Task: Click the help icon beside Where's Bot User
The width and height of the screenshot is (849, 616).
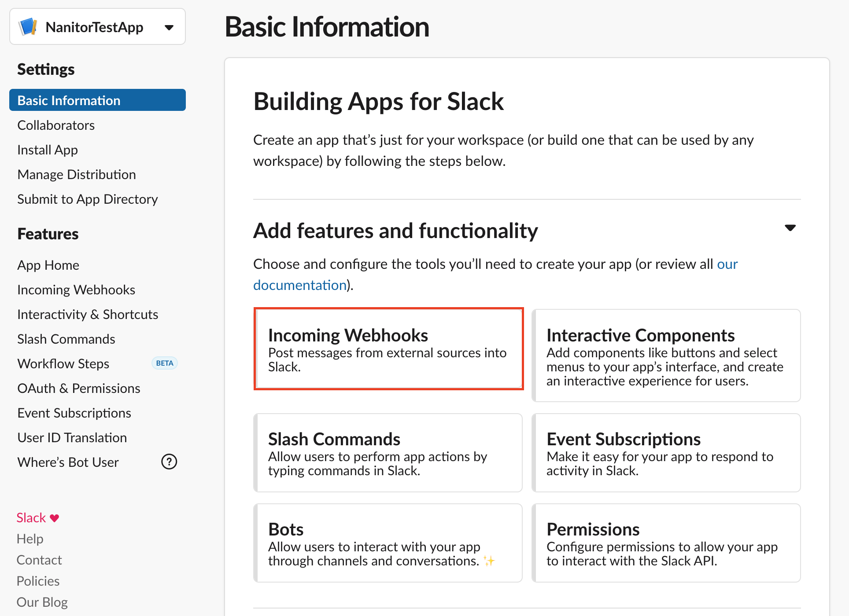Action: pos(169,462)
